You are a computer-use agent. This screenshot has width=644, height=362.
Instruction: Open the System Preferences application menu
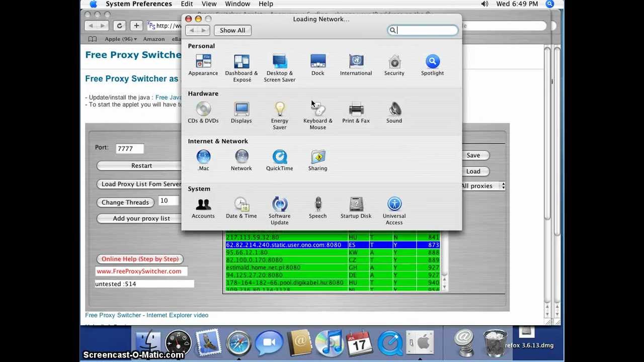(139, 4)
